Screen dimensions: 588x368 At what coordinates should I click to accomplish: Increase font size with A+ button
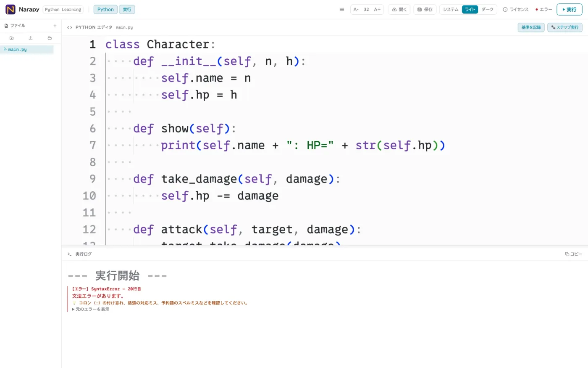tap(377, 9)
